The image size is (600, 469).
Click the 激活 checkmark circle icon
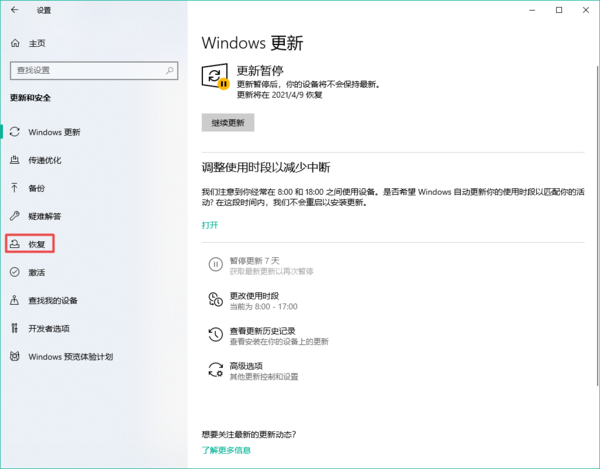pos(15,272)
